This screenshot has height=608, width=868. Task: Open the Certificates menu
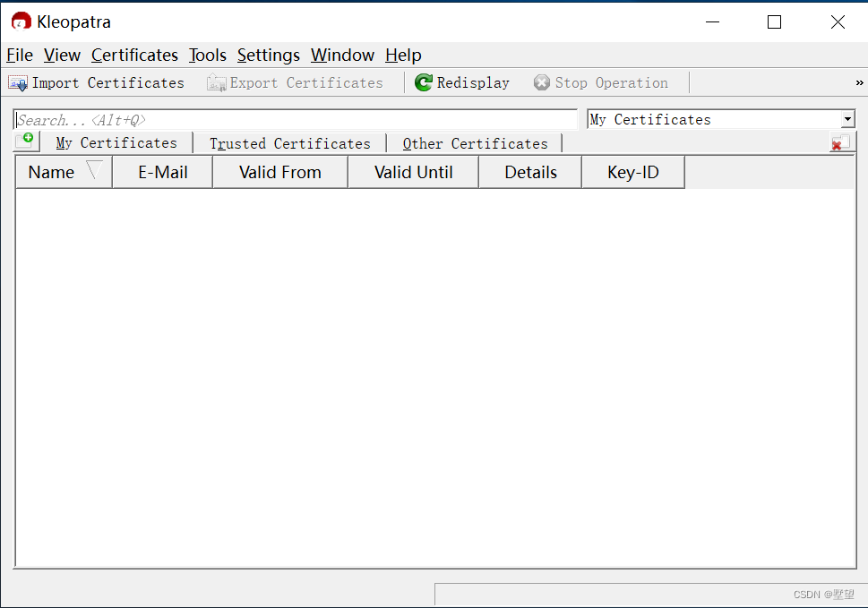134,56
